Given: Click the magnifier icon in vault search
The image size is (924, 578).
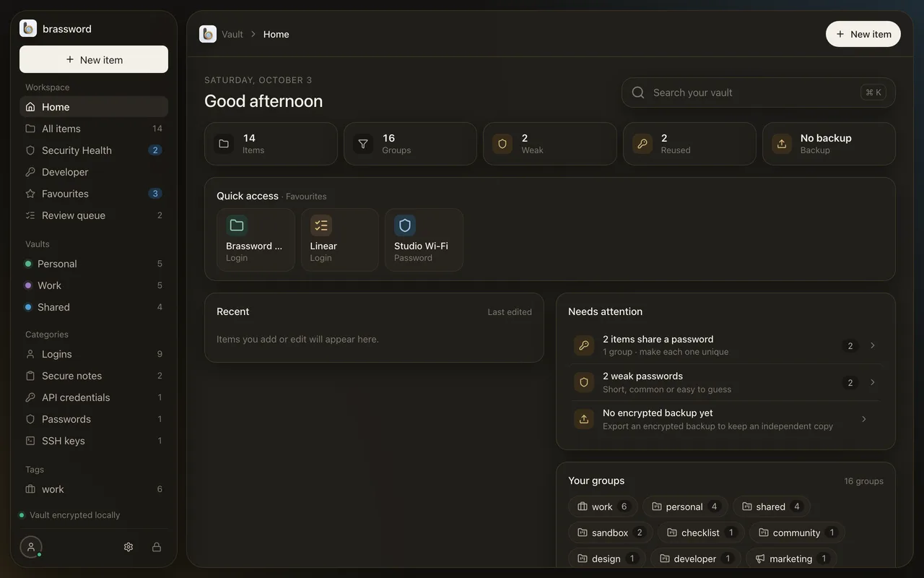Looking at the screenshot, I should 638,92.
